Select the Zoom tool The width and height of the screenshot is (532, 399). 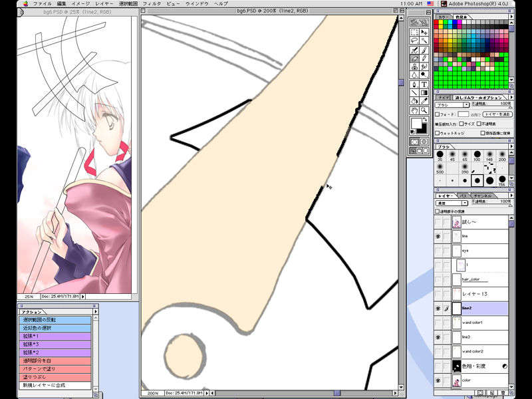click(x=424, y=110)
